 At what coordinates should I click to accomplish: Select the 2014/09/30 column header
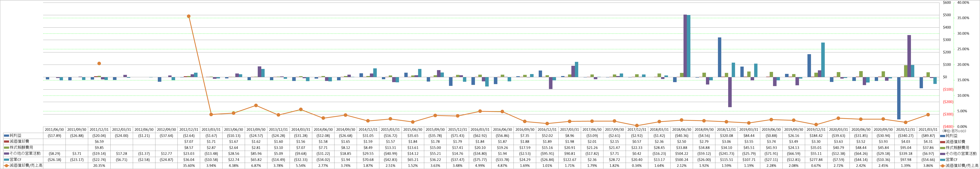(345, 130)
